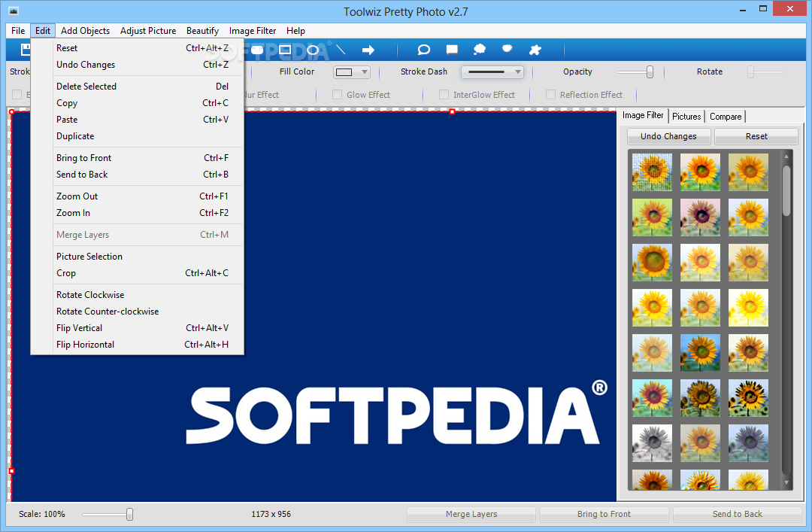Add a cloud thought bubble
This screenshot has height=532, width=812.
(x=480, y=50)
